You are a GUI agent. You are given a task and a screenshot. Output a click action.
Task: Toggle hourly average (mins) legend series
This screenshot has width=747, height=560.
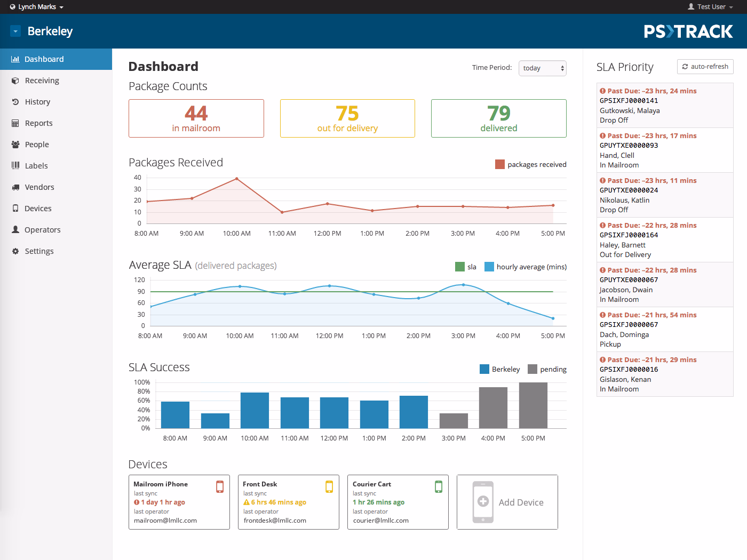pyautogui.click(x=526, y=267)
